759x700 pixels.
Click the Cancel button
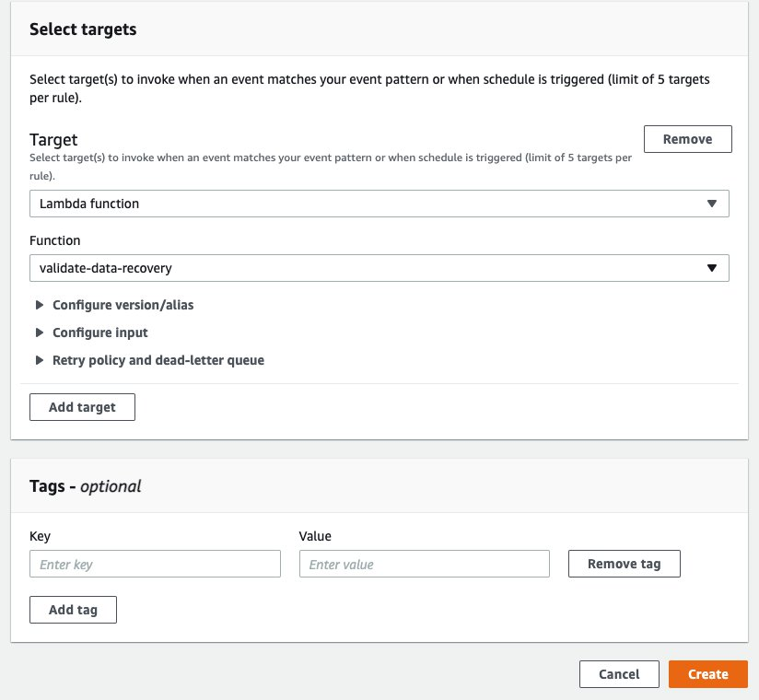[619, 673]
